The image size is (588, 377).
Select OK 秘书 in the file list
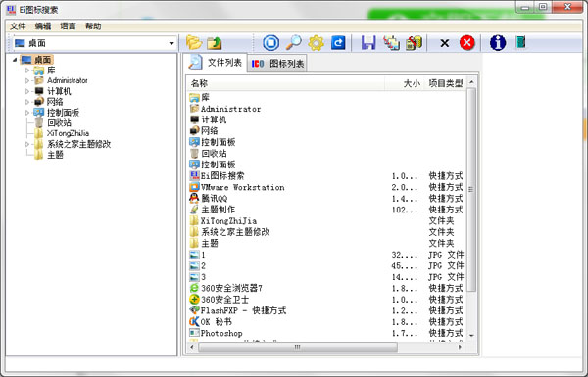[x=327, y=322]
